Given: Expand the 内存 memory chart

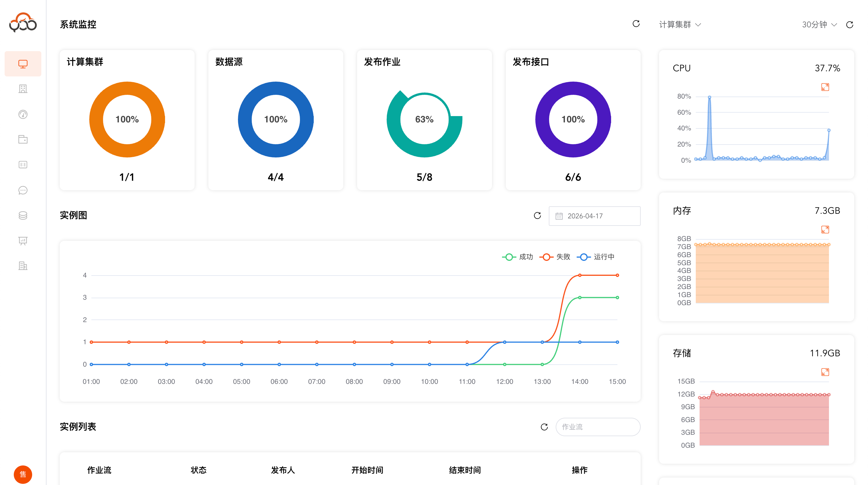Looking at the screenshot, I should (x=825, y=230).
